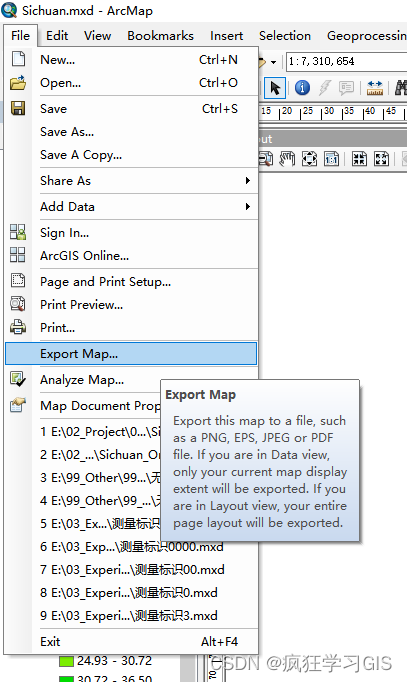This screenshot has height=682, width=407.
Task: Expand the Share As submenu arrow
Action: (248, 181)
